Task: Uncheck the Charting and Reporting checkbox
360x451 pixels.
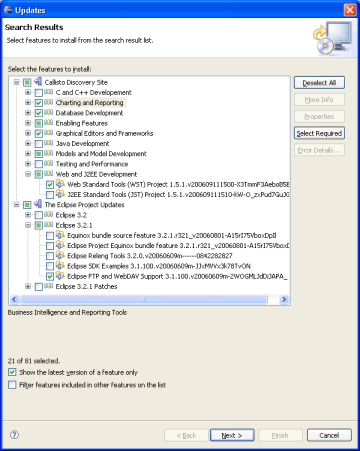Action: pyautogui.click(x=39, y=103)
